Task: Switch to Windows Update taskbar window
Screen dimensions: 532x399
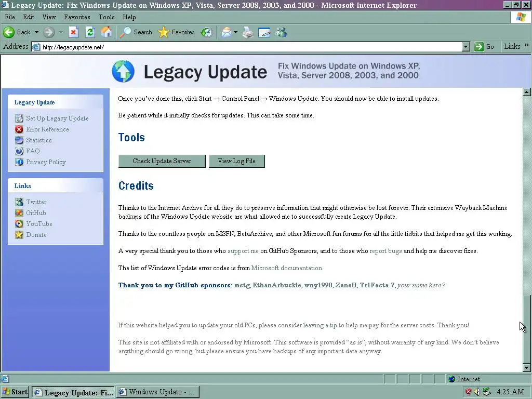Action: pos(158,392)
